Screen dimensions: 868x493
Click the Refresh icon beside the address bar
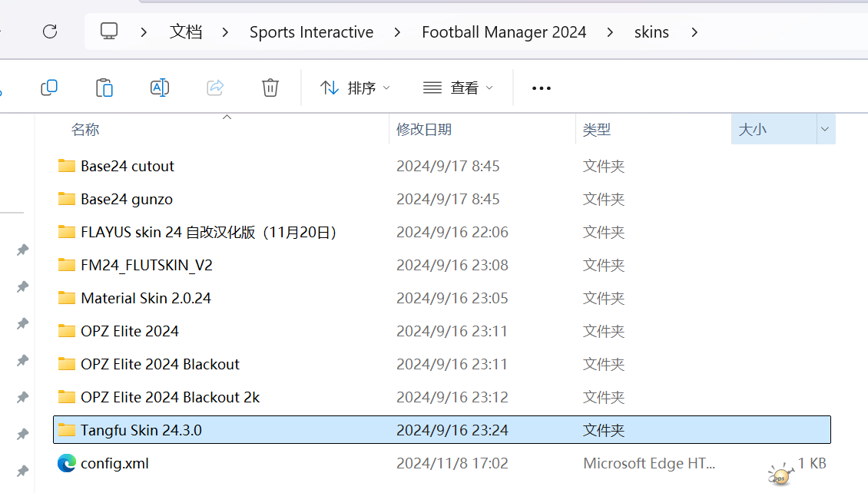coord(50,31)
